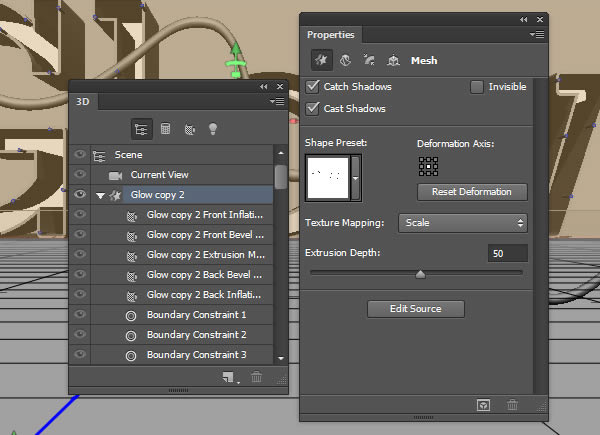Viewport: 600px width, 435px height.
Task: Toggle Cast Shadows checkbox
Action: (313, 109)
